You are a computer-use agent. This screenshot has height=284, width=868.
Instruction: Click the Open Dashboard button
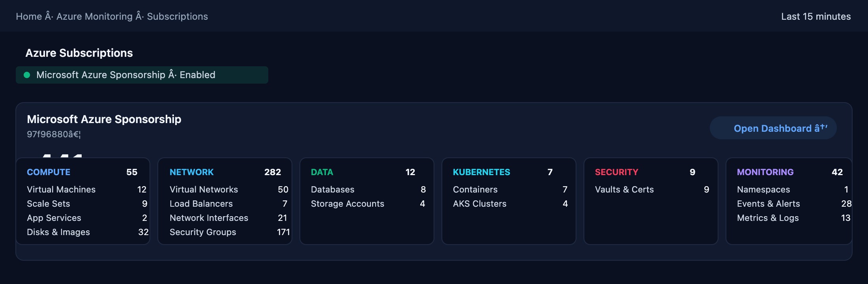coord(773,128)
